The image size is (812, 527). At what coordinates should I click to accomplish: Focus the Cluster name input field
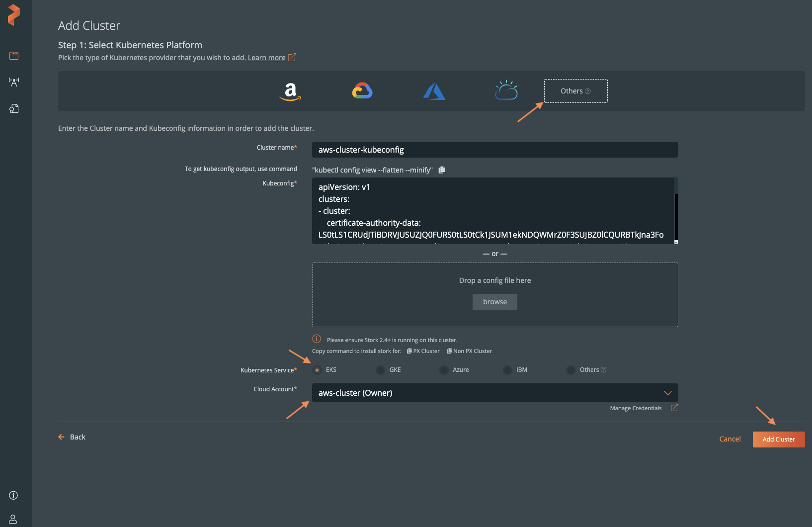click(494, 150)
